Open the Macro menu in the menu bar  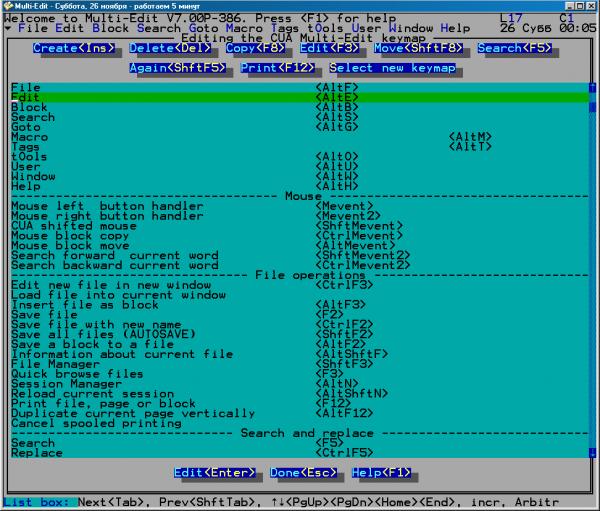(245, 28)
